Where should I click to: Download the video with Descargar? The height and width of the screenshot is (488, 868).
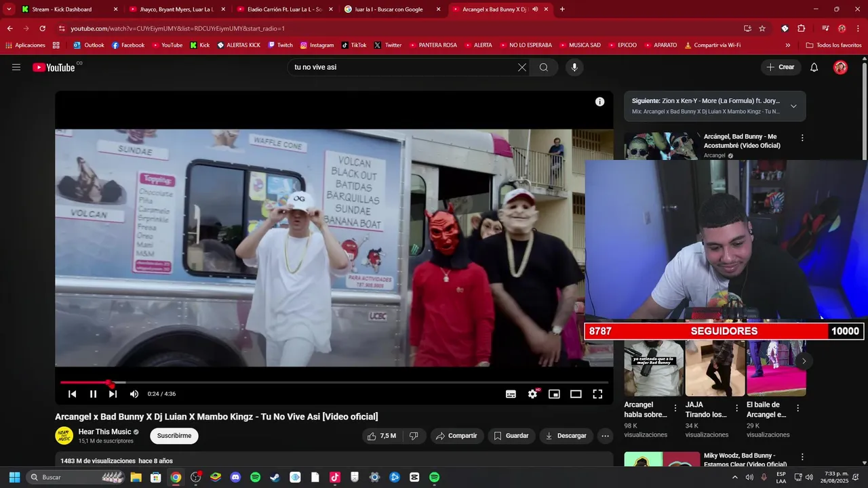pyautogui.click(x=566, y=436)
